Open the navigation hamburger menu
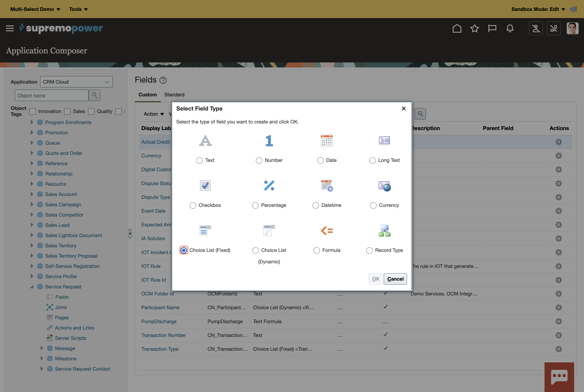The image size is (584, 392). click(x=10, y=28)
